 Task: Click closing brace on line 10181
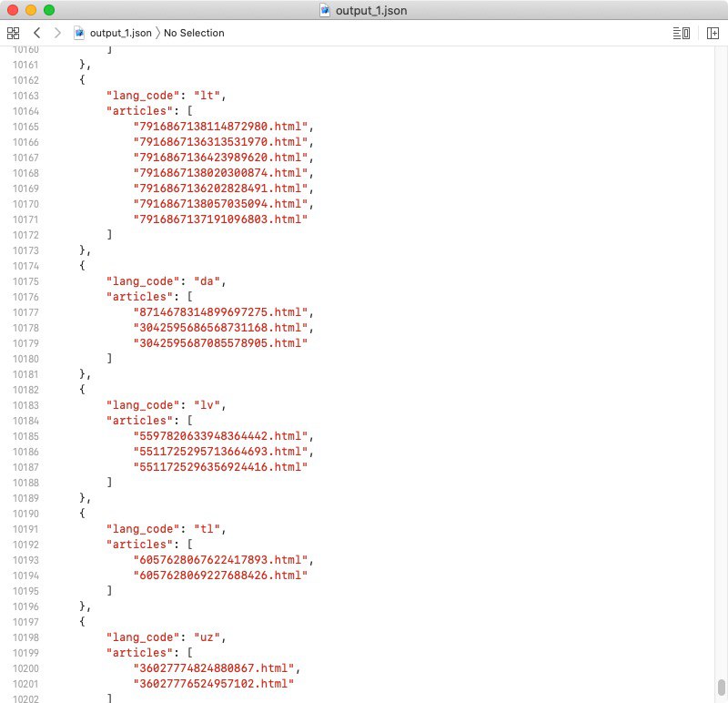coord(83,374)
